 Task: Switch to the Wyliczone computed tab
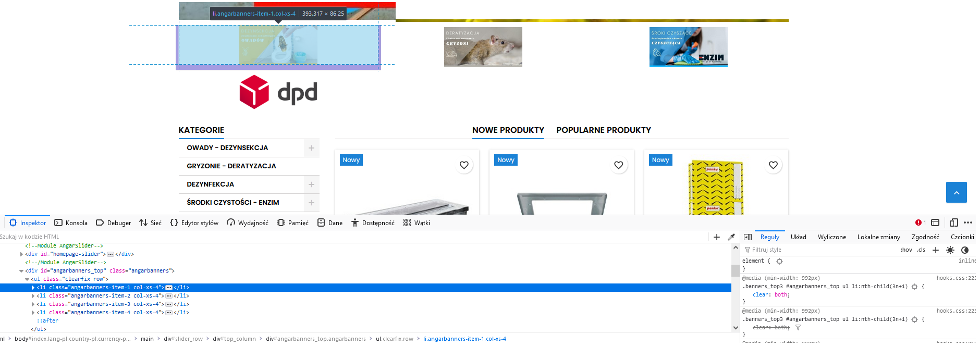(832, 237)
